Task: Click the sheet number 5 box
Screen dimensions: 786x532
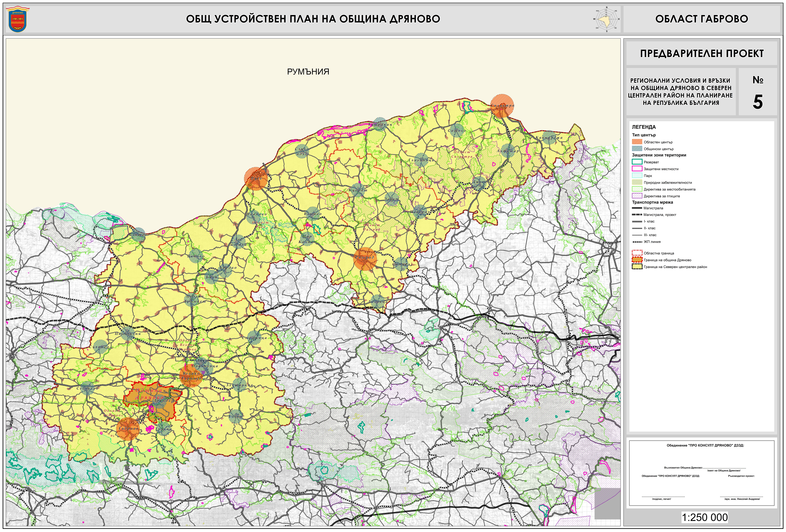Action: (758, 92)
